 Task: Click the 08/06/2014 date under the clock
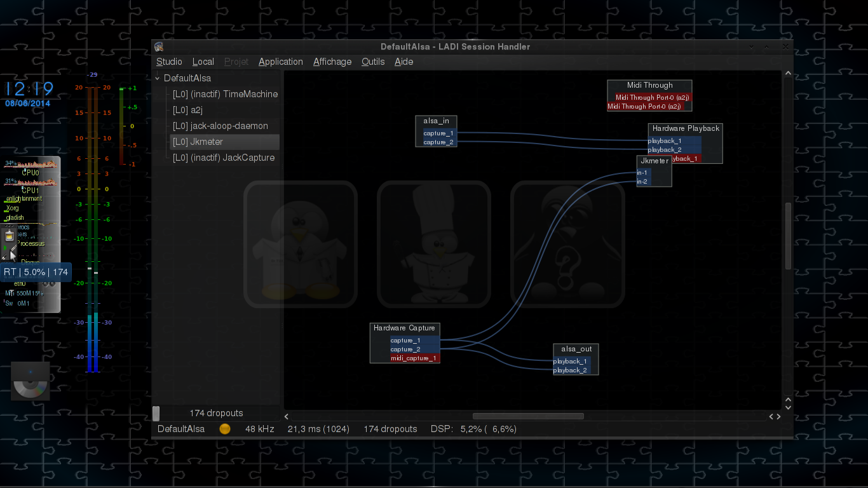pyautogui.click(x=28, y=104)
